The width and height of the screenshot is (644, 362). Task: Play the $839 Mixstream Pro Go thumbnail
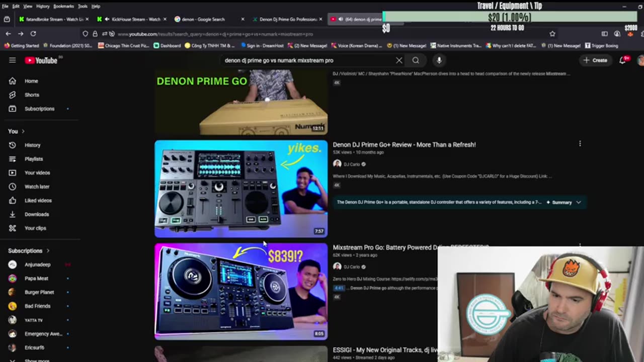241,292
